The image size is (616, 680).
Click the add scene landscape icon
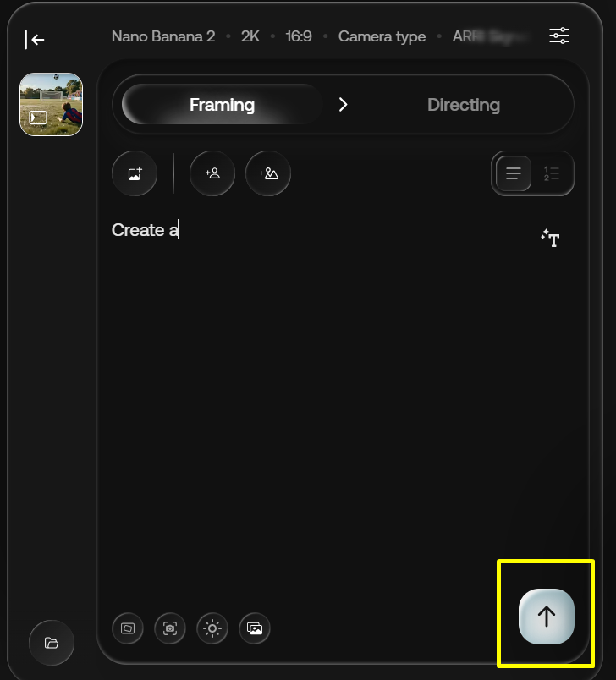(268, 173)
